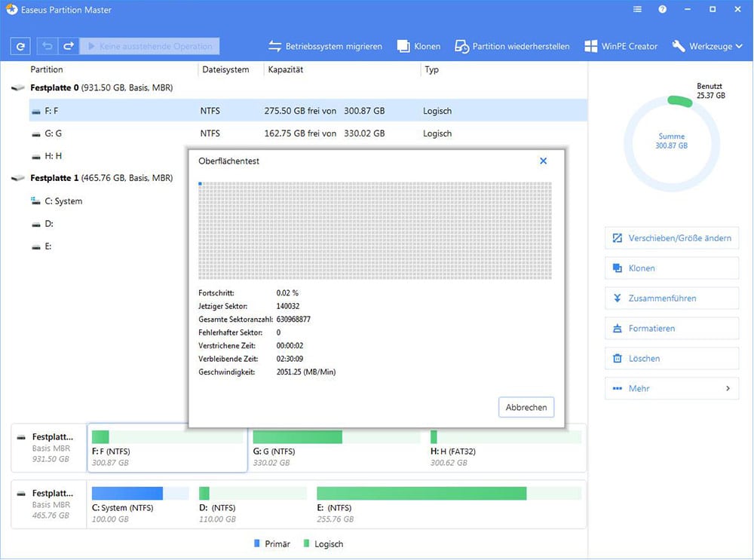Select G: G (NTFS) block in disk map

coord(336,448)
